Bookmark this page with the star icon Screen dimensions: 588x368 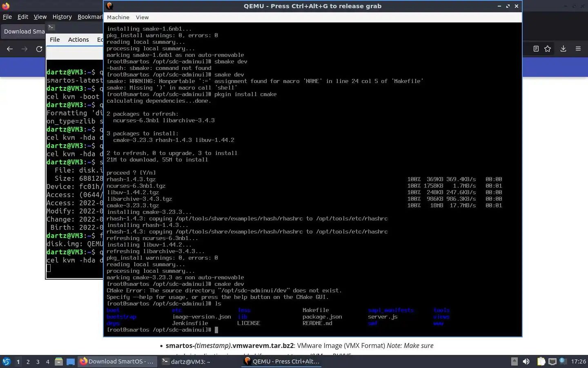tap(548, 49)
